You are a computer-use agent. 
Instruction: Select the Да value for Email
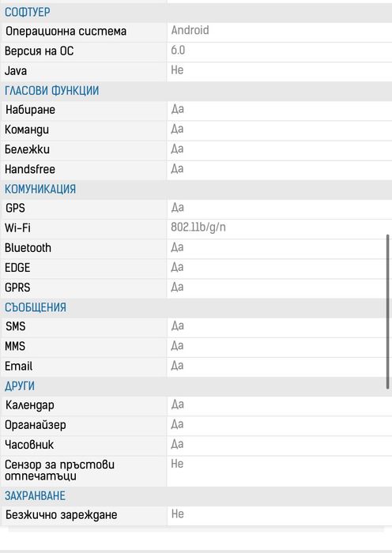177,365
